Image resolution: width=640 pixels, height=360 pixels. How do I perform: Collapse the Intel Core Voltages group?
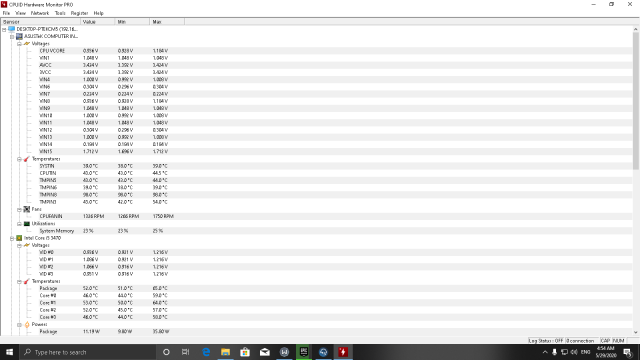pos(19,245)
